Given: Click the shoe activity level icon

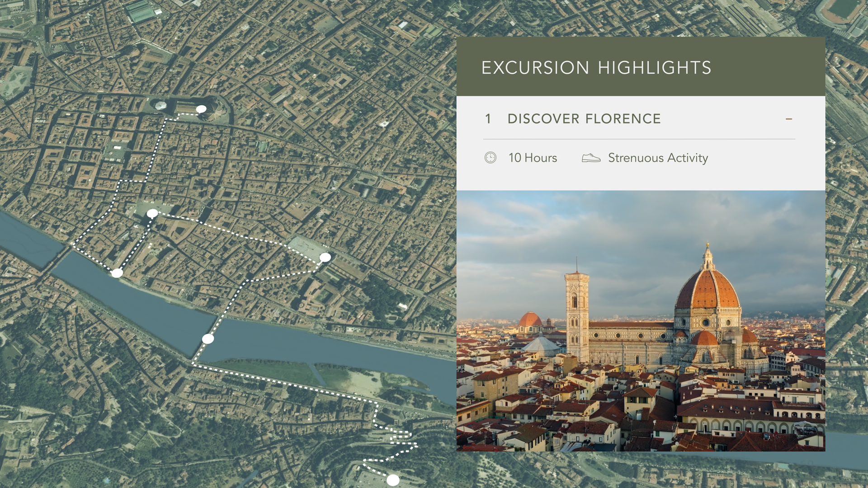Looking at the screenshot, I should pyautogui.click(x=591, y=158).
